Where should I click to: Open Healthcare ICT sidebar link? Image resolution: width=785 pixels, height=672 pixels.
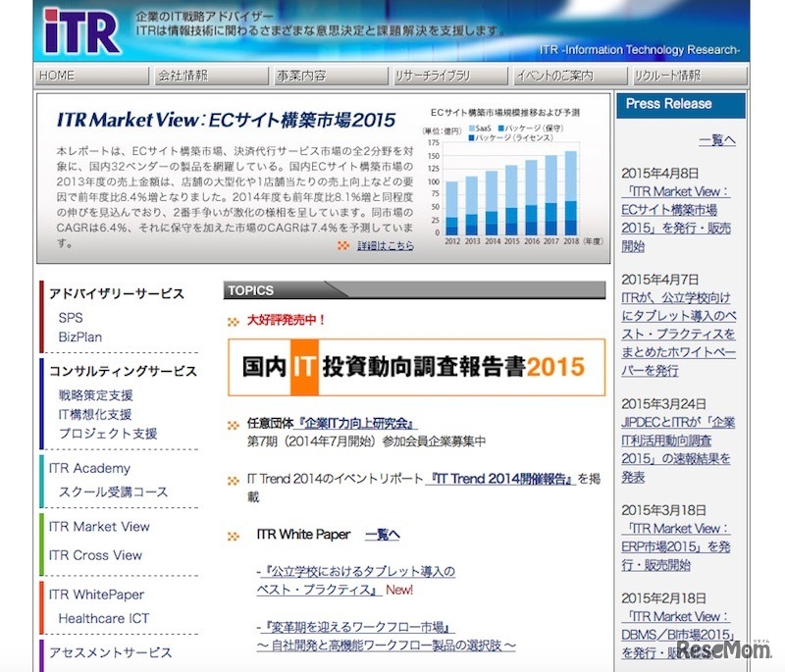104,618
